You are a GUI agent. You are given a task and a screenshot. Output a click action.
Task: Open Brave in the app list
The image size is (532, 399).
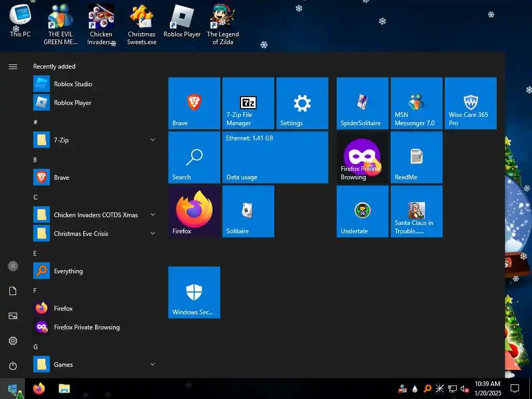(95, 178)
